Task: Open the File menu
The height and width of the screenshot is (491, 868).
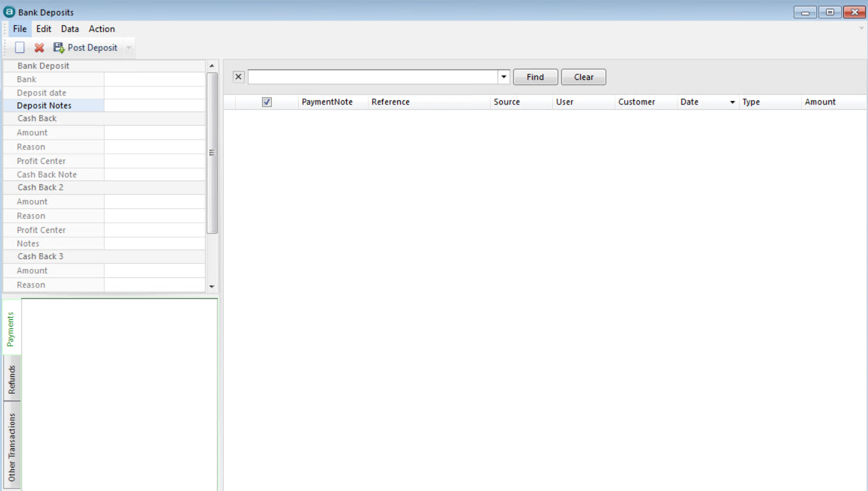Action: coord(20,29)
